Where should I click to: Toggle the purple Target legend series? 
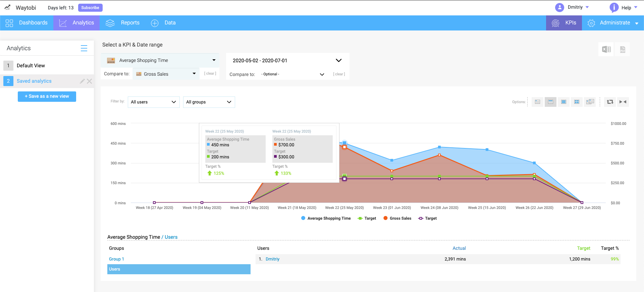[428, 218]
